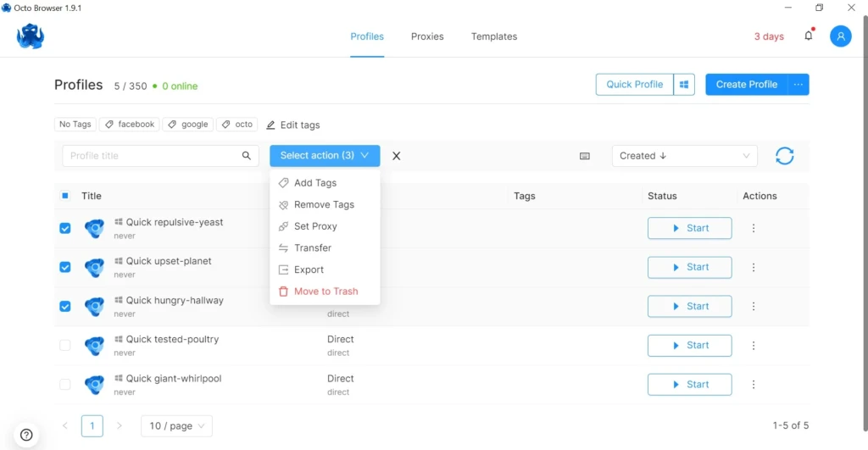This screenshot has width=868, height=450.
Task: Open three-dot actions for Quick repulsive-yeast
Action: coord(754,228)
